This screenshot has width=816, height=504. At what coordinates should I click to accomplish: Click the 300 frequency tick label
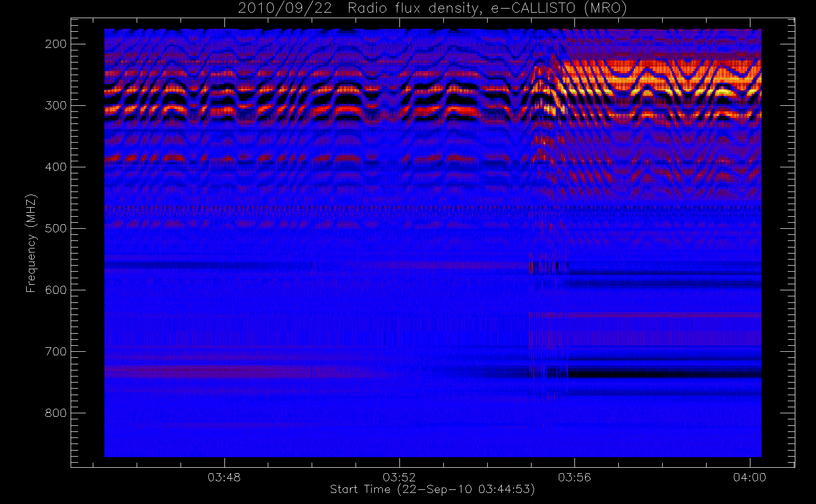(x=56, y=105)
